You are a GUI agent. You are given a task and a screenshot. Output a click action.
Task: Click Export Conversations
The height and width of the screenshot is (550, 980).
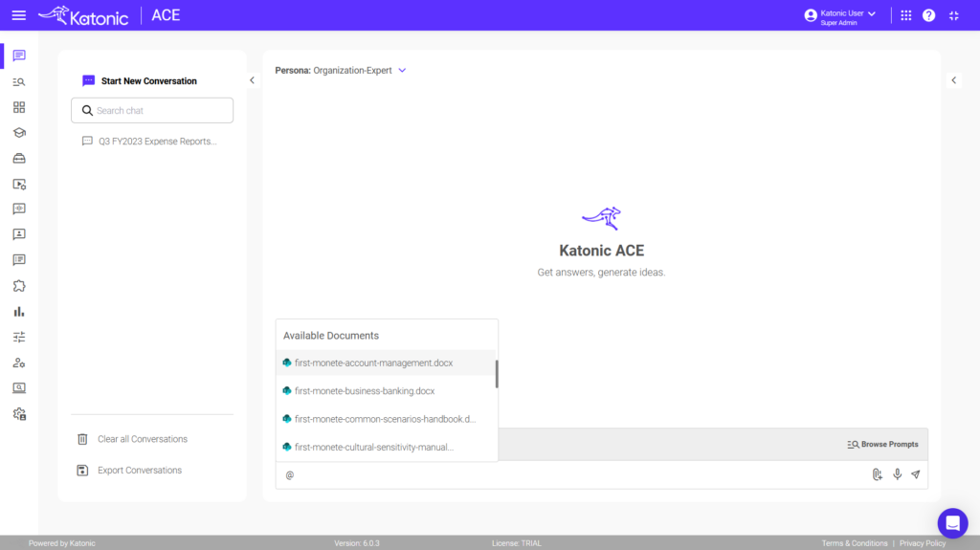(x=129, y=471)
